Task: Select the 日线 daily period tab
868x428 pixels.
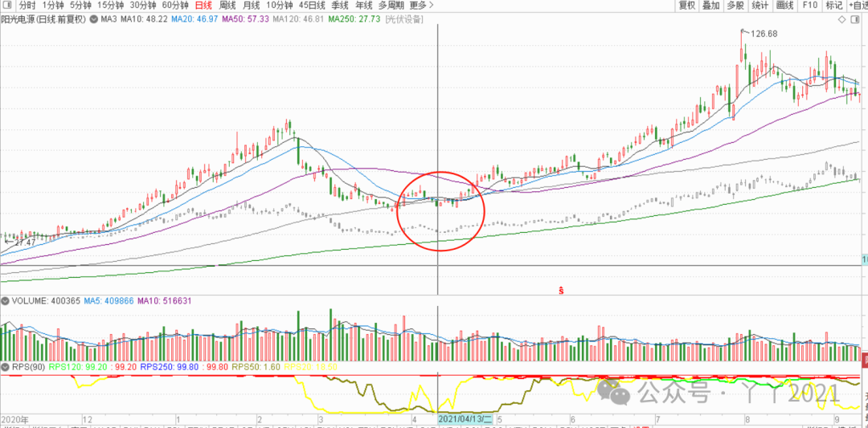Action: [x=204, y=5]
